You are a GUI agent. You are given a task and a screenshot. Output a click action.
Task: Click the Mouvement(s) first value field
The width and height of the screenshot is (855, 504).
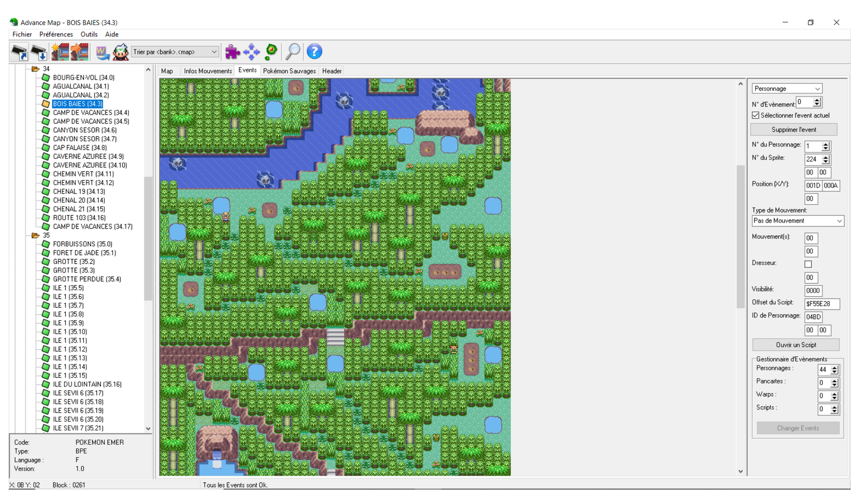click(x=811, y=238)
